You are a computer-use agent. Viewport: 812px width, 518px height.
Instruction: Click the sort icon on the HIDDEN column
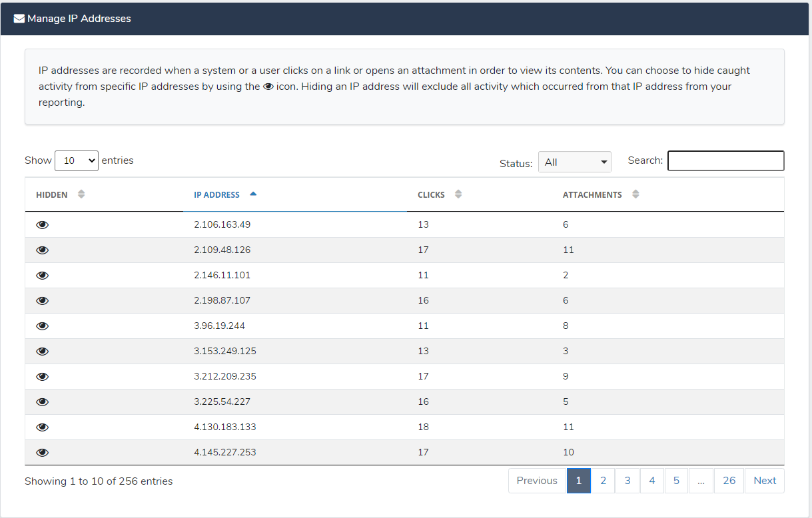[x=81, y=194]
